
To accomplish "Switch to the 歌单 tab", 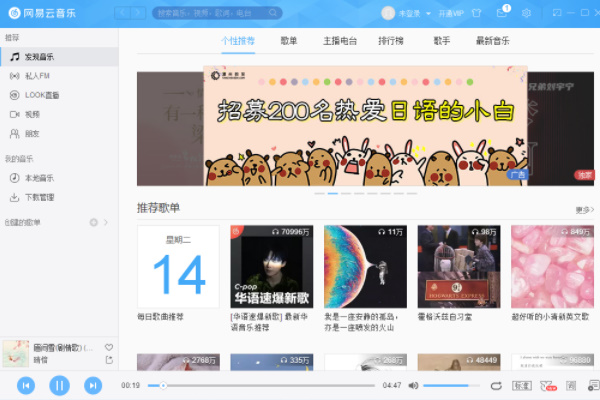I will click(x=289, y=41).
